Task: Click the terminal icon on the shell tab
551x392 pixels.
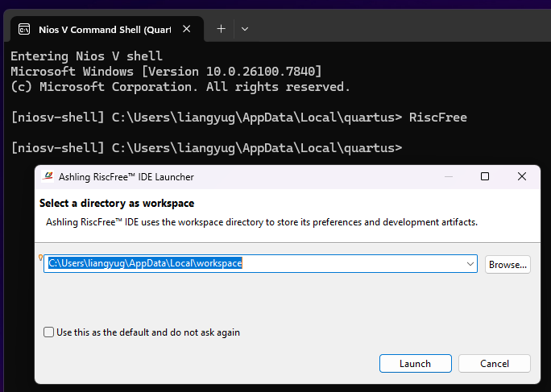Action: (25, 29)
